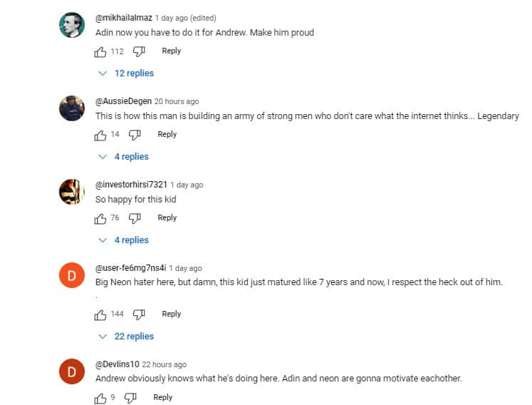This screenshot has height=405, width=532.
Task: Click the "1 day ago" timestamp of @user-fe6mg7ns4i
Action: (x=185, y=268)
